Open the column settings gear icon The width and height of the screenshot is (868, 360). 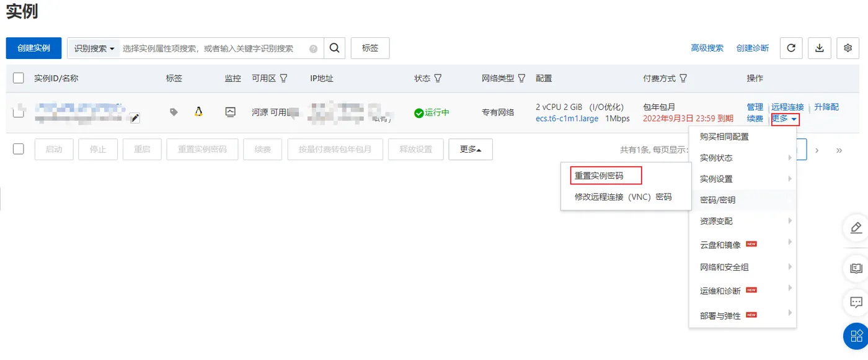(x=848, y=48)
